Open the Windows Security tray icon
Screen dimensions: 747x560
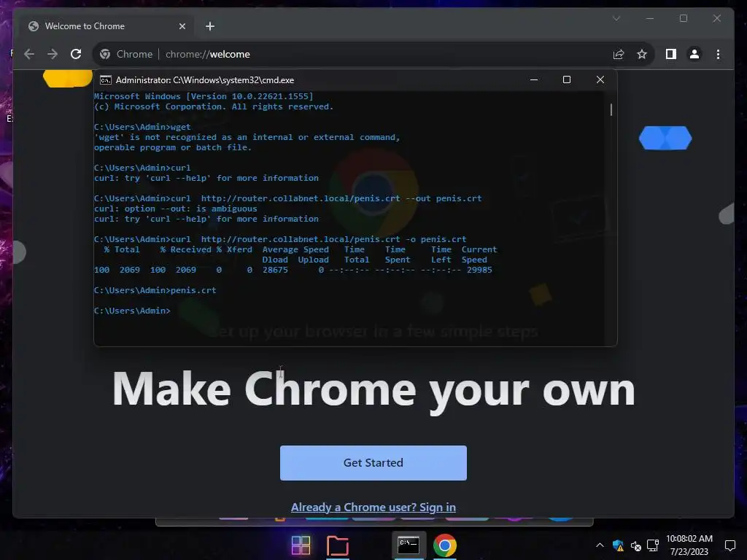(x=618, y=545)
